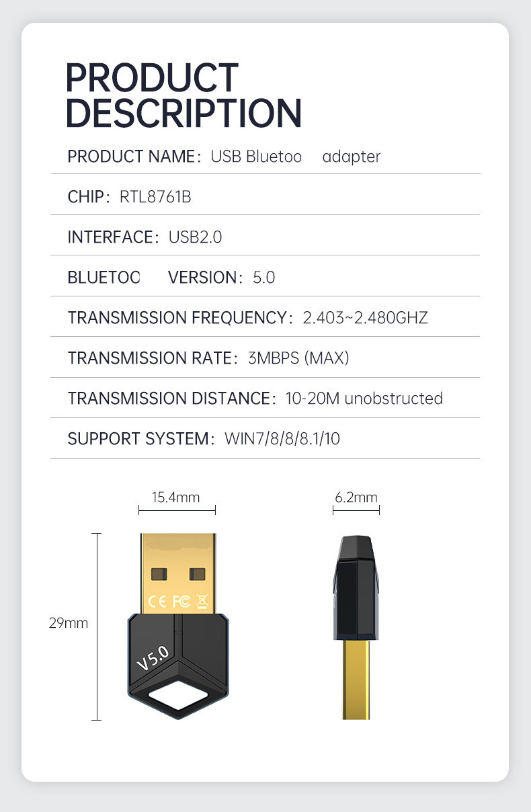Click the 15.4mm width dimension label

[175, 497]
